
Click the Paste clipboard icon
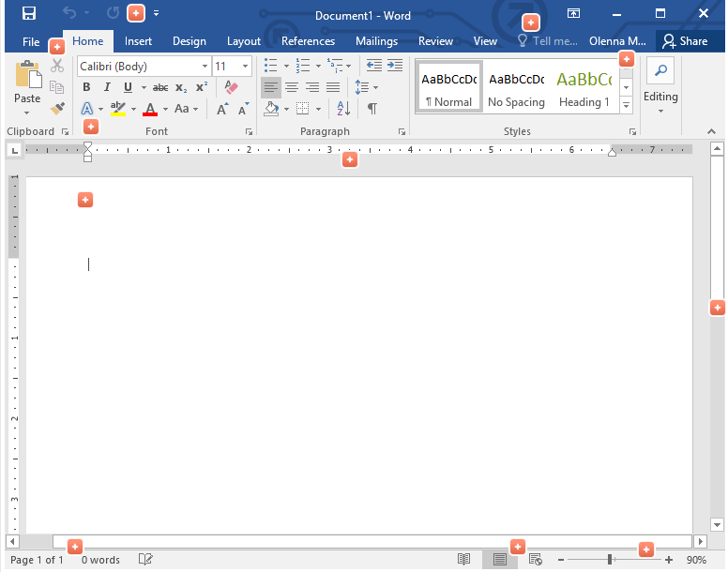point(28,74)
